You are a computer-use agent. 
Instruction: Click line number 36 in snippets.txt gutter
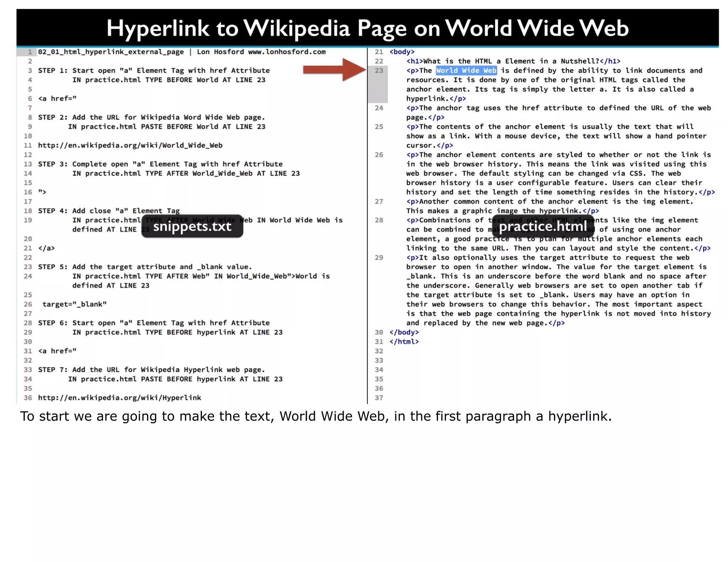click(x=28, y=398)
